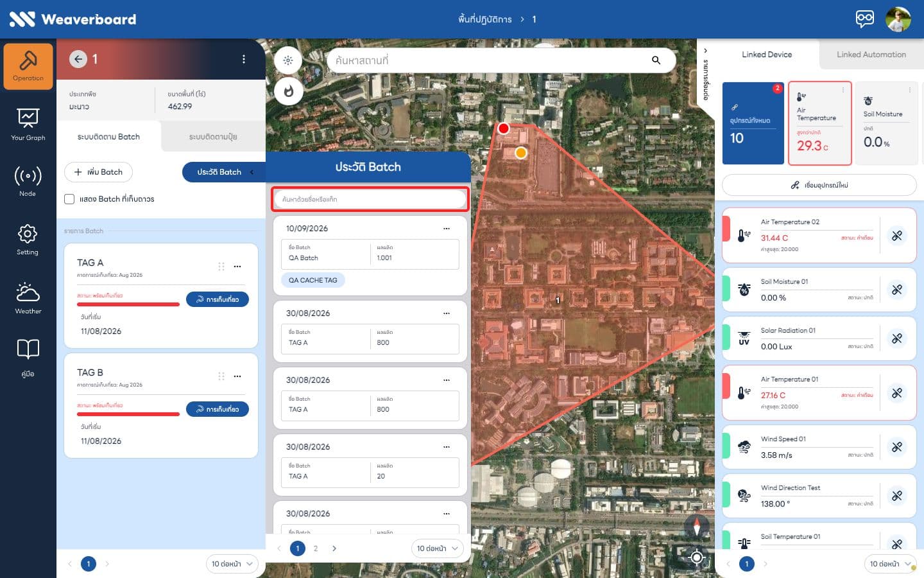The width and height of the screenshot is (924, 578).
Task: Click the map locate-me crosshair button
Action: point(697,557)
